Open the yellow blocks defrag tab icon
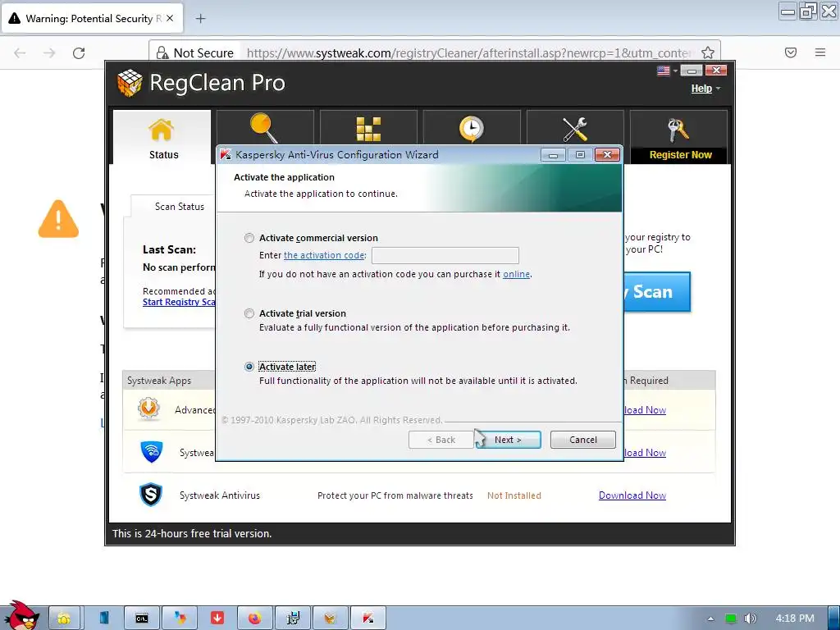Image resolution: width=840 pixels, height=630 pixels. pos(368,127)
